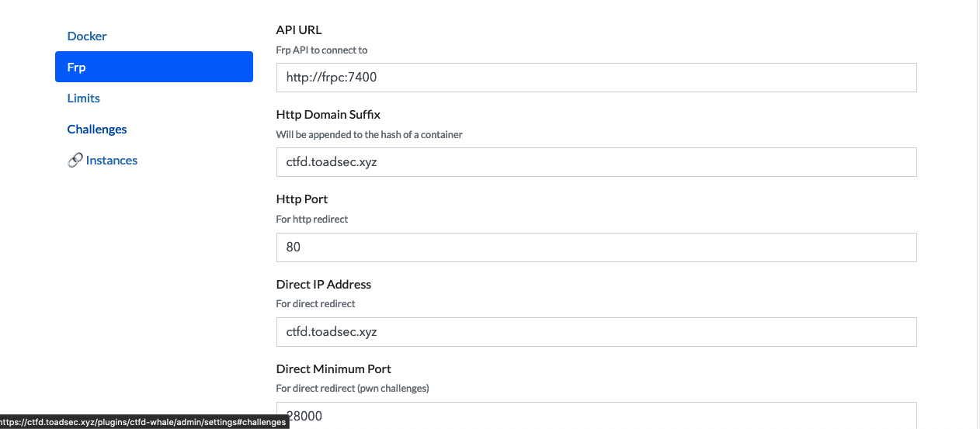This screenshot has width=980, height=429.
Task: Click the Http Domain Suffix label
Action: (x=328, y=115)
